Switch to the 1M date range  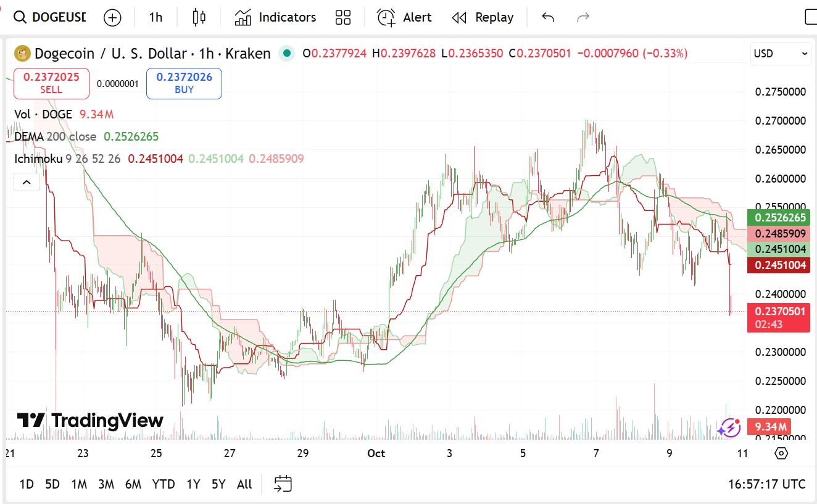(x=79, y=484)
